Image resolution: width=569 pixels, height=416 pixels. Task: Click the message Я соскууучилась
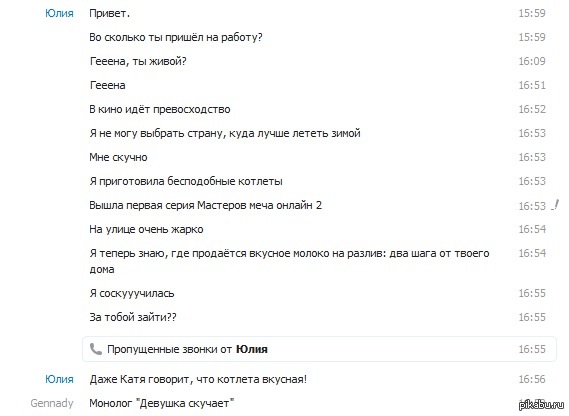pos(132,293)
